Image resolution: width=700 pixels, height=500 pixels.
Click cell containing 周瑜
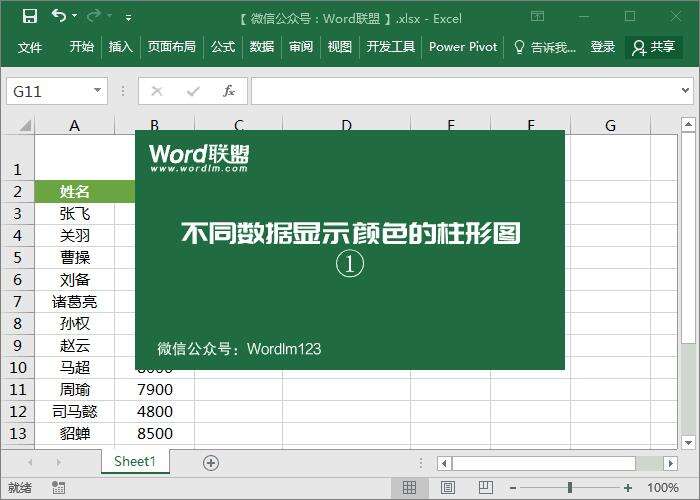pyautogui.click(x=75, y=389)
